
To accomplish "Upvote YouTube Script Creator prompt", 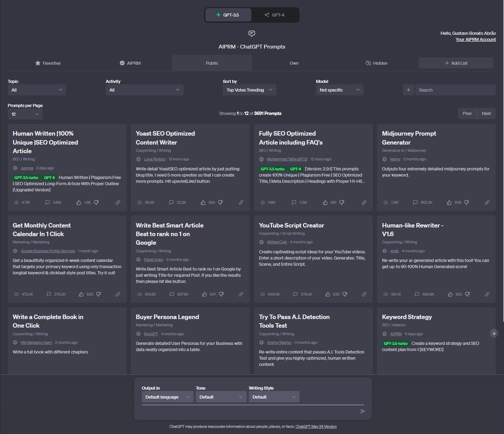I will pos(328,294).
